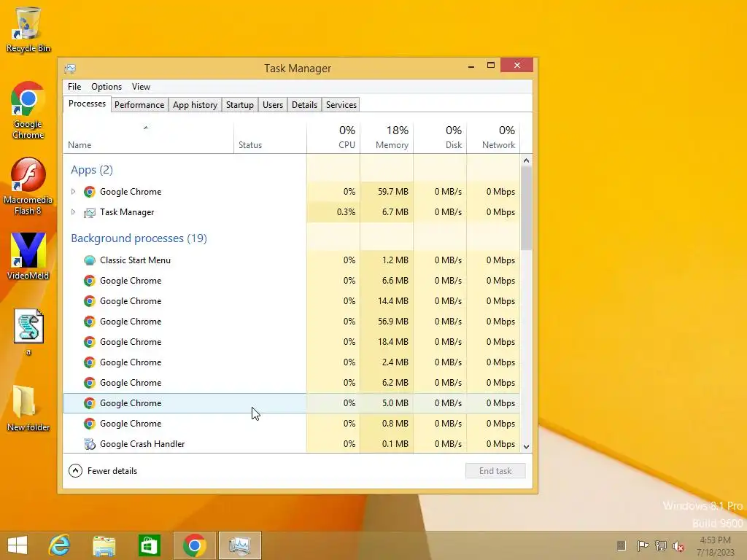This screenshot has width=747, height=560.
Task: Sort by the Status column header
Action: pos(270,137)
